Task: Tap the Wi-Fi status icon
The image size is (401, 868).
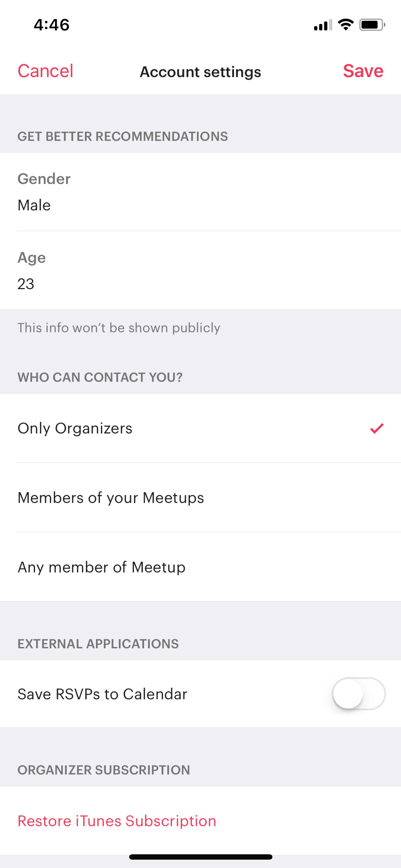Action: pyautogui.click(x=345, y=25)
